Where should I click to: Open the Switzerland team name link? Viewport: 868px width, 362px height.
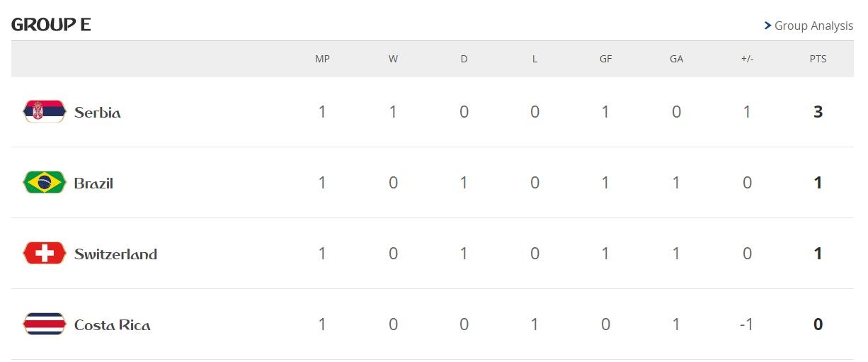point(115,254)
